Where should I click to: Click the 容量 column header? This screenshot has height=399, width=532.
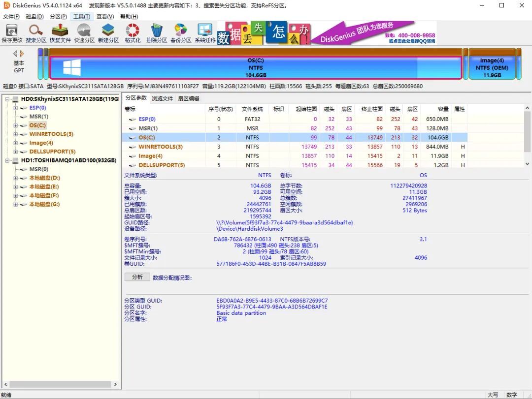click(x=443, y=109)
